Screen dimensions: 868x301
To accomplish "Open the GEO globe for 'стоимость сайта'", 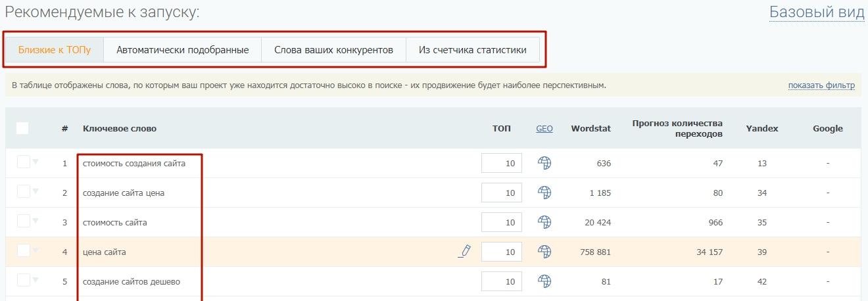I will [544, 222].
